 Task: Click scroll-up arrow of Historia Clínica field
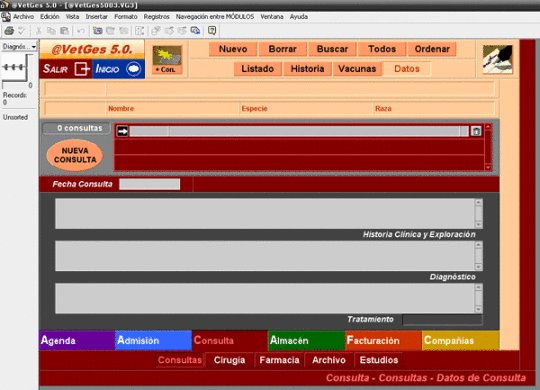tap(478, 203)
